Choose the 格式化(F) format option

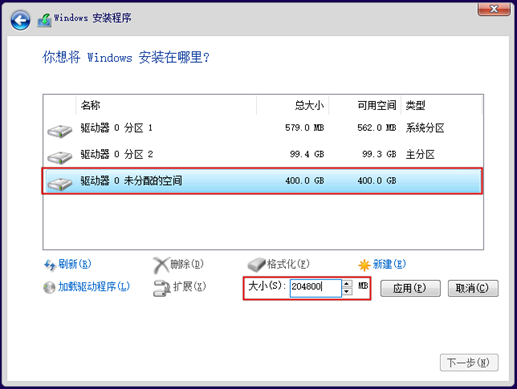tap(288, 264)
